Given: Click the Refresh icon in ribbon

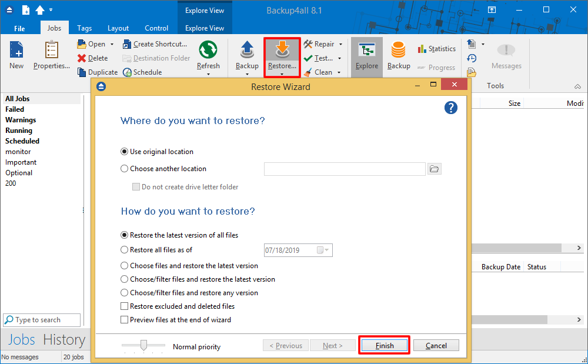Looking at the screenshot, I should click(208, 51).
